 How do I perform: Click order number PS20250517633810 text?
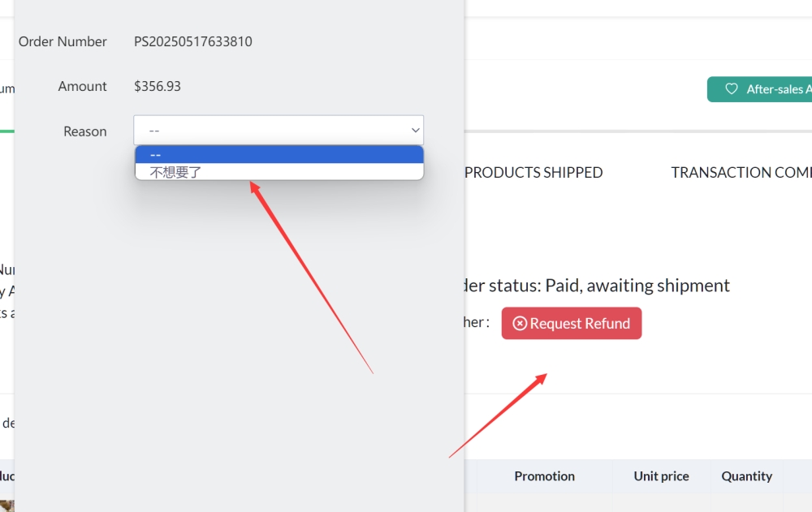(x=193, y=41)
